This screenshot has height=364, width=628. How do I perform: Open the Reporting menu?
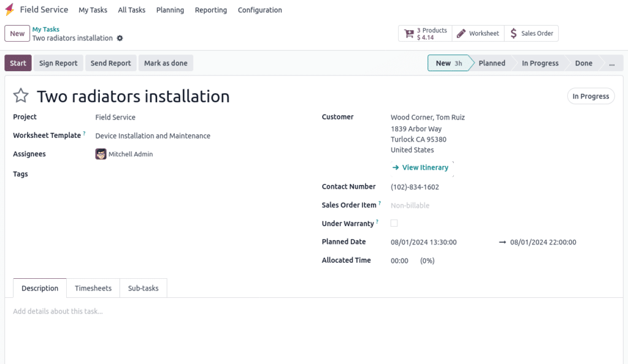pyautogui.click(x=211, y=10)
